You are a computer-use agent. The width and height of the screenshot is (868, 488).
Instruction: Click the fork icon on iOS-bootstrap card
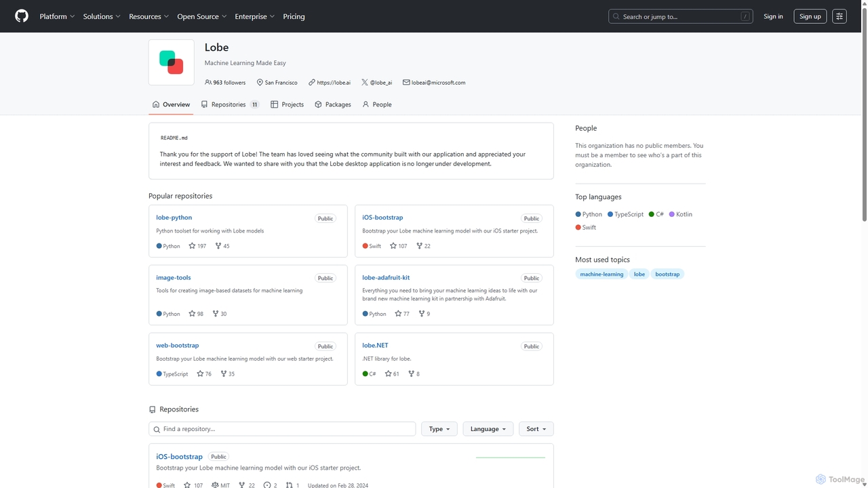(420, 246)
